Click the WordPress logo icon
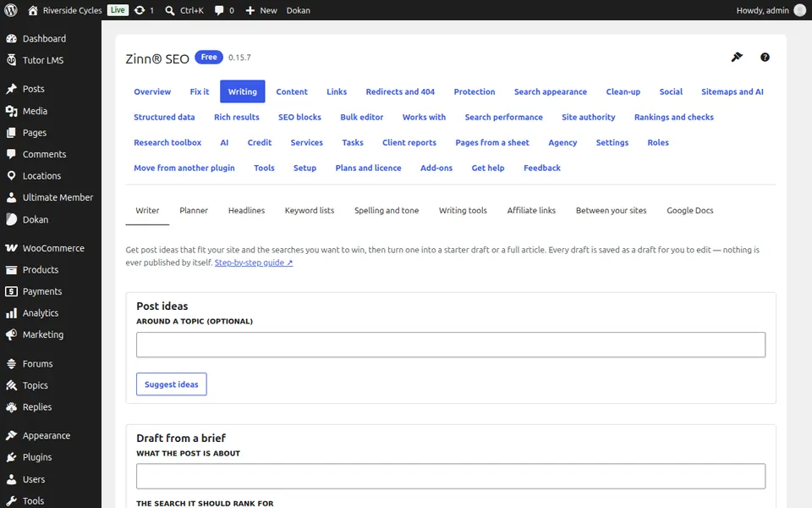This screenshot has height=508, width=812. (x=10, y=10)
